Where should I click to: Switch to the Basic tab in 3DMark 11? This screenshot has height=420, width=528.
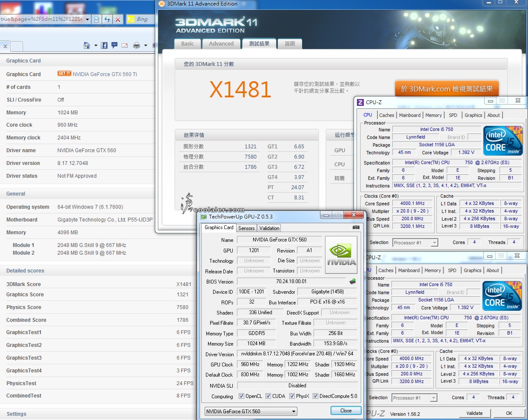tap(188, 44)
